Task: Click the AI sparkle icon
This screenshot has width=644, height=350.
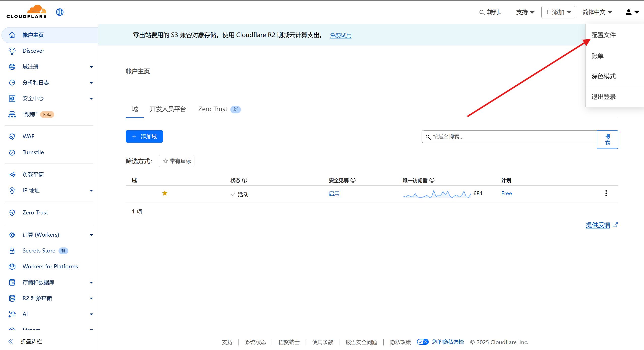Action: [x=12, y=314]
